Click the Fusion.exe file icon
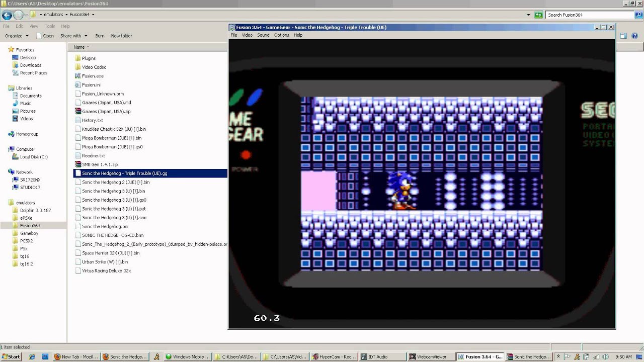Image resolution: width=644 pixels, height=362 pixels. point(78,76)
